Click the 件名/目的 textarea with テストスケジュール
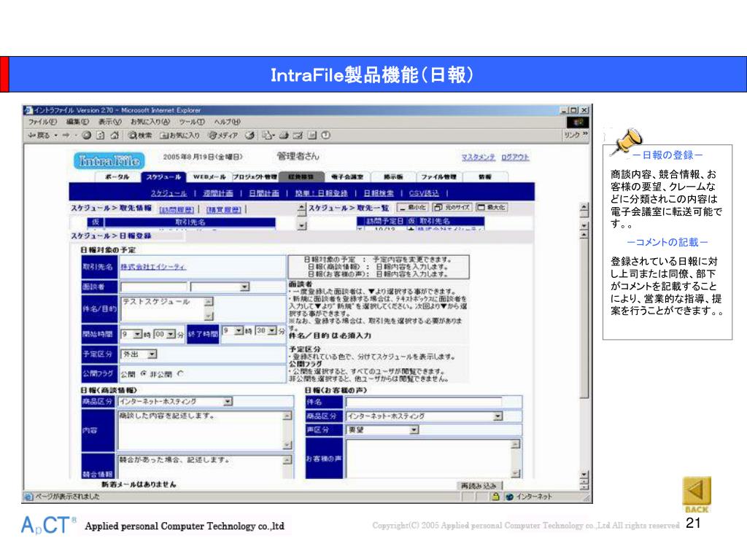747x560 pixels. pyautogui.click(x=167, y=309)
